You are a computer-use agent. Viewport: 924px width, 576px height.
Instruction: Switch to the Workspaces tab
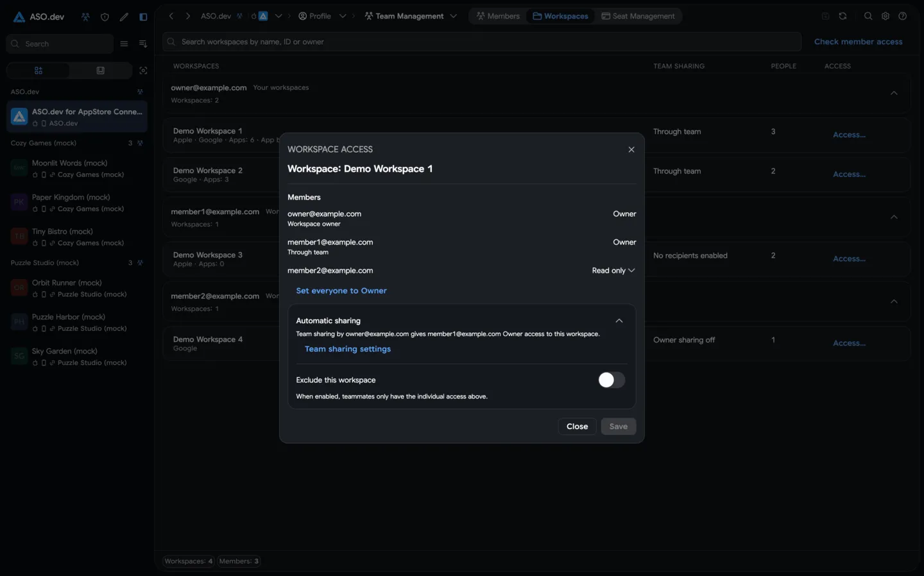(x=560, y=16)
